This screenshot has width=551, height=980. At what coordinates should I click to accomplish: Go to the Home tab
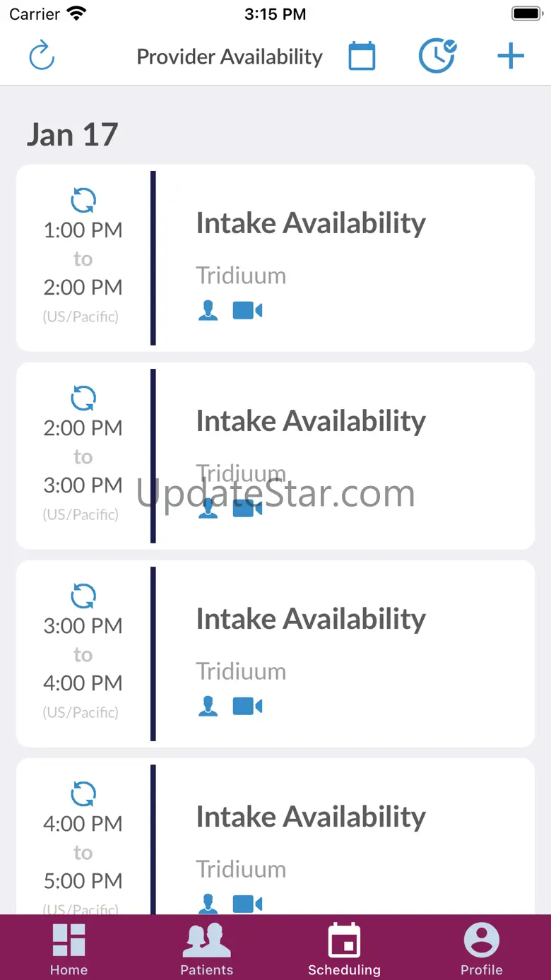tap(69, 948)
